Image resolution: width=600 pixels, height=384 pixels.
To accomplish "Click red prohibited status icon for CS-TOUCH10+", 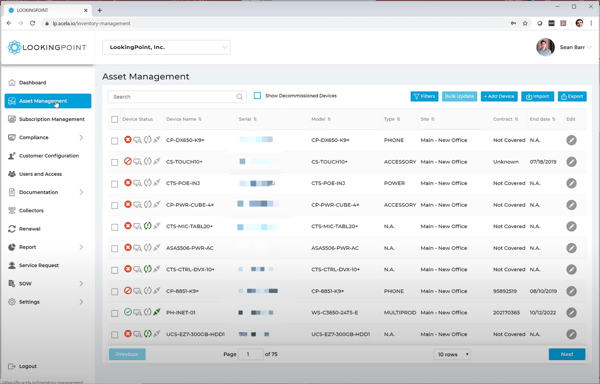I will tap(128, 161).
